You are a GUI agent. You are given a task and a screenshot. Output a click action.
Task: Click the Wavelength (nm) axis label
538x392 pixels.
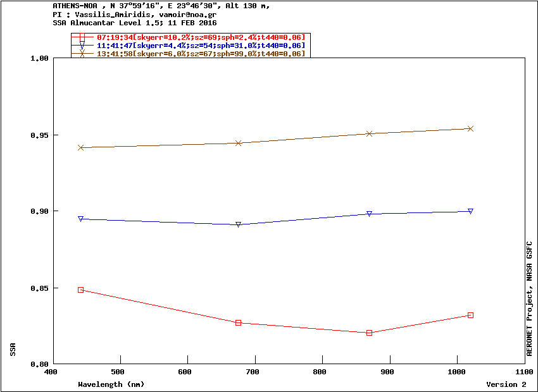[111, 384]
